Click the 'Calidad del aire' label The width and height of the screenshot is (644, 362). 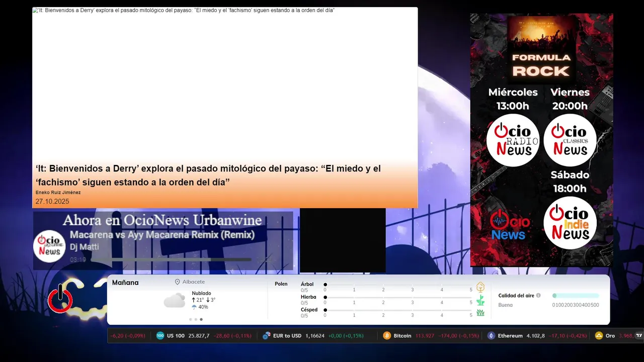[x=516, y=296]
